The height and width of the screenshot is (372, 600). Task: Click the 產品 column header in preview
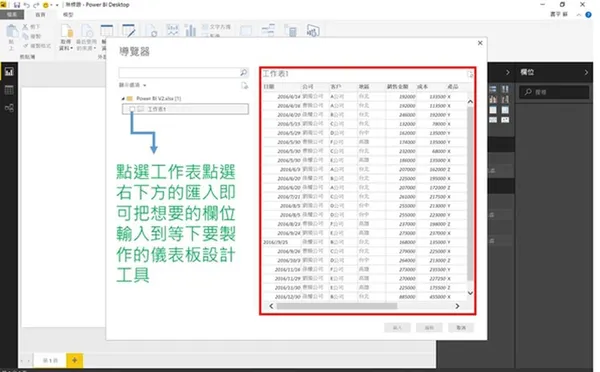[x=453, y=86]
